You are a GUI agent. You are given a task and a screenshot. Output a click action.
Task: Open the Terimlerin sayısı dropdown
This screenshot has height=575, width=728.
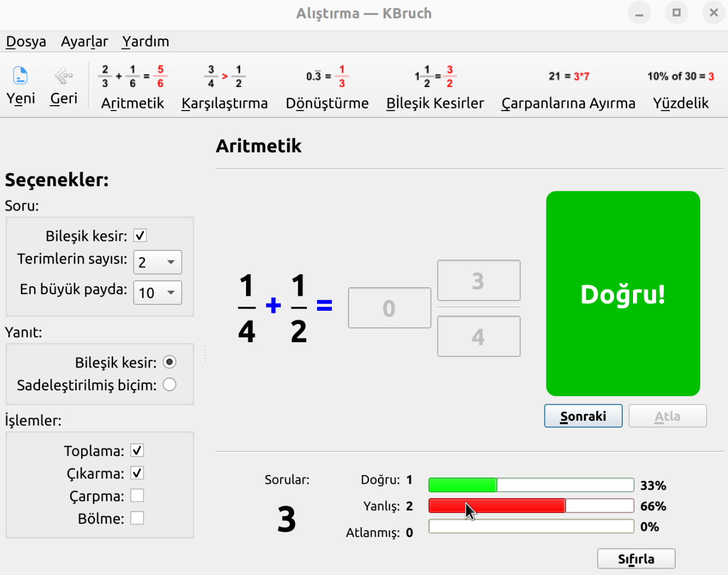(157, 262)
